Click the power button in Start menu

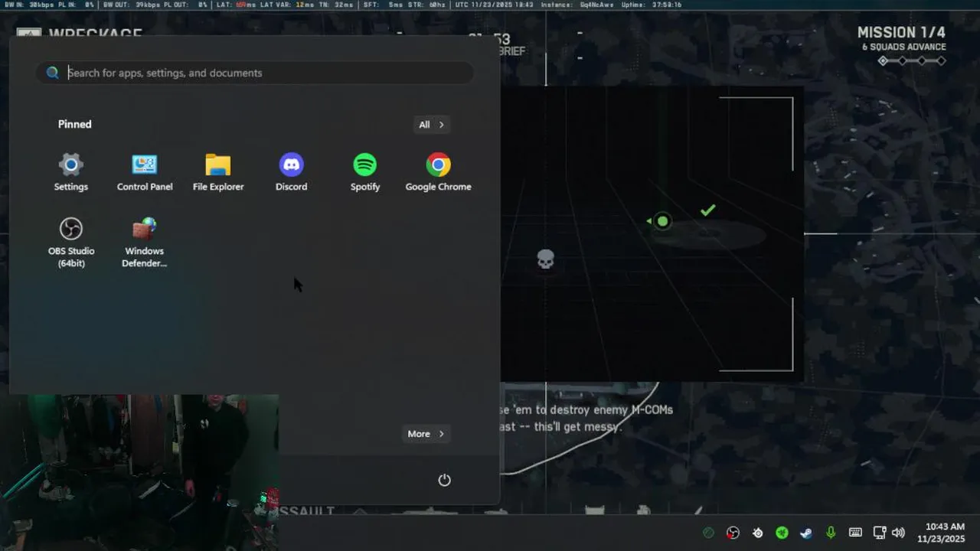click(x=444, y=480)
